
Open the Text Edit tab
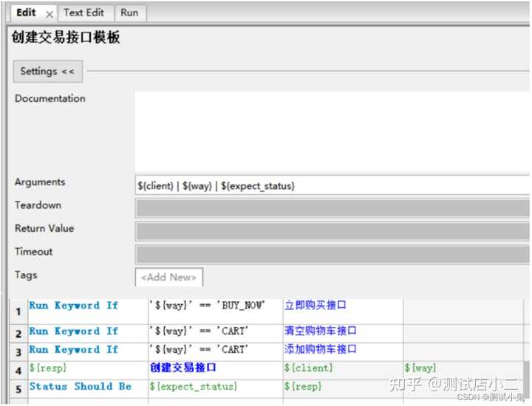(x=83, y=13)
